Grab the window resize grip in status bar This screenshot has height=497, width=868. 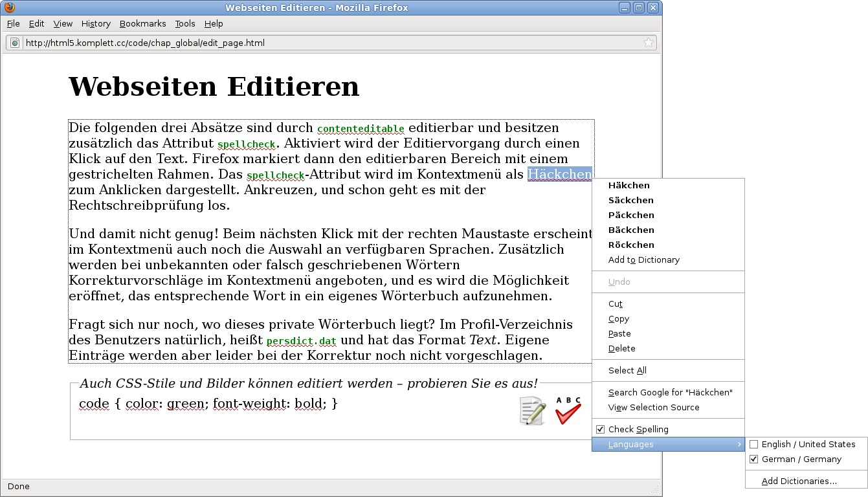point(655,490)
